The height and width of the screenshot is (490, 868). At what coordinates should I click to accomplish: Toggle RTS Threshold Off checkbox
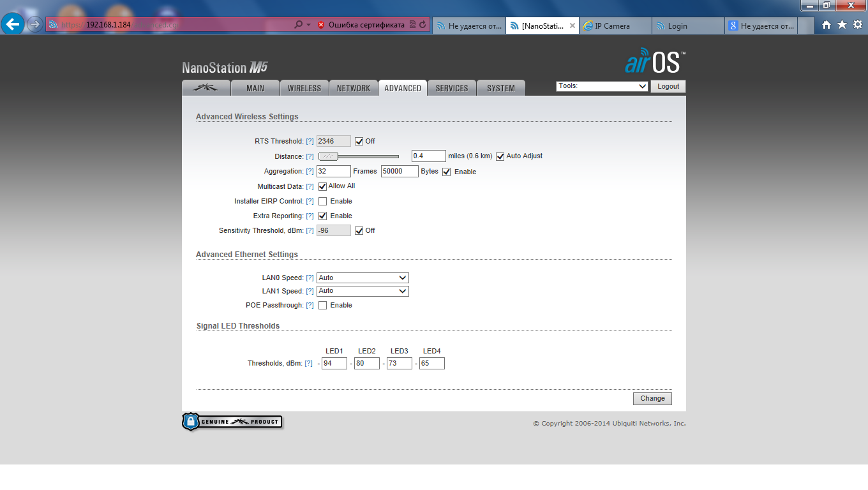pyautogui.click(x=359, y=141)
